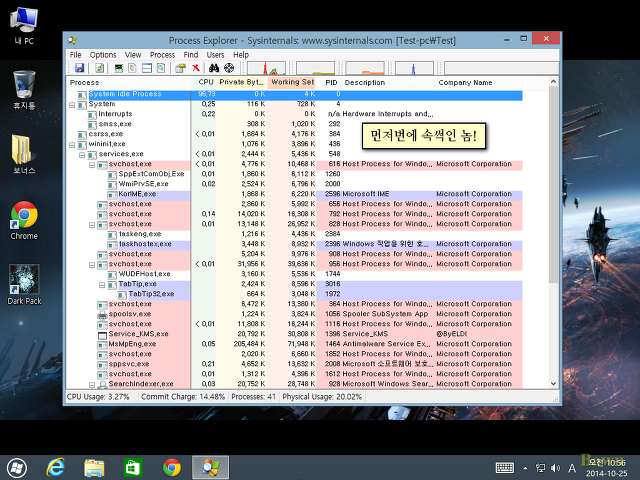640x480 pixels.
Task: Select the MsMpEng.exe process
Action: point(294,344)
